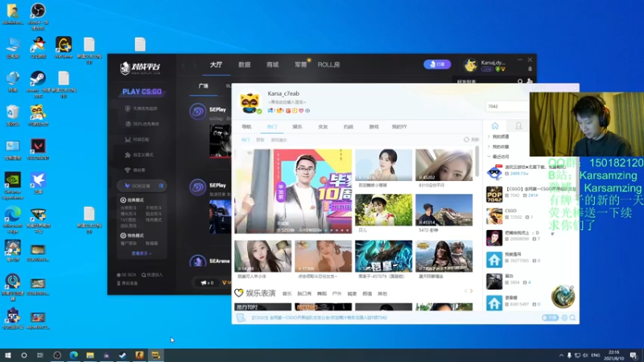Image resolution: width=644 pixels, height=362 pixels.
Task: Click previous arrow in 娱乐表演 section
Action: click(466, 291)
